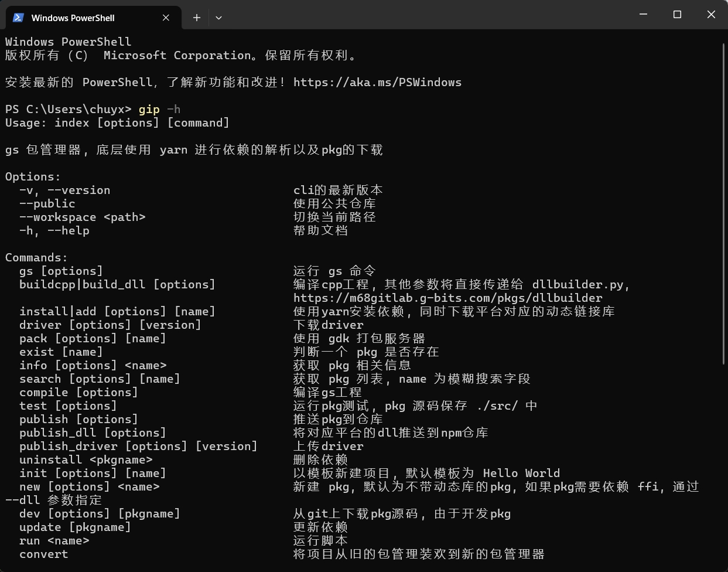Click the typed 'gip' command at the prompt
The width and height of the screenshot is (728, 572).
[x=149, y=110]
